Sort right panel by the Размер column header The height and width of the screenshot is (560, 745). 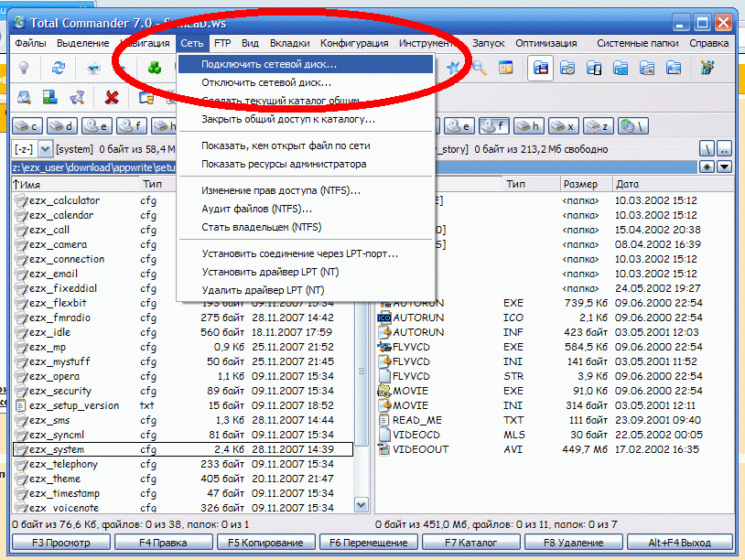click(x=586, y=184)
